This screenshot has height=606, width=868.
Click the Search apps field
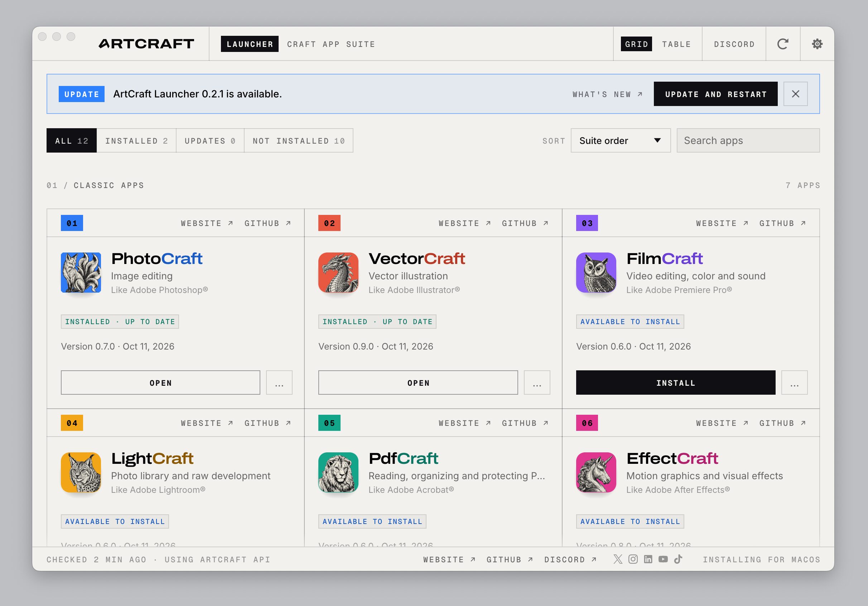click(748, 141)
